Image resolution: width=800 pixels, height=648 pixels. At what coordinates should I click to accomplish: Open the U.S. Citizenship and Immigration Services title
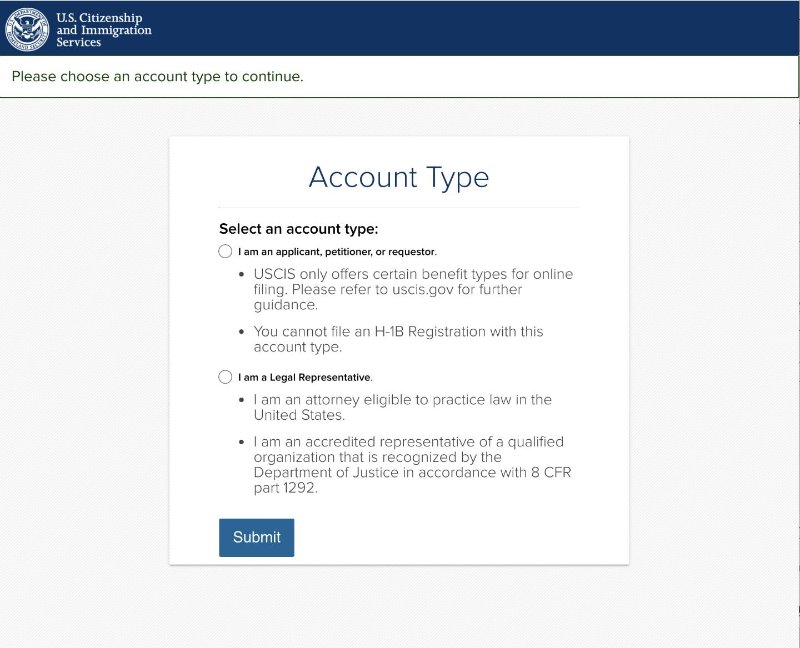(104, 30)
